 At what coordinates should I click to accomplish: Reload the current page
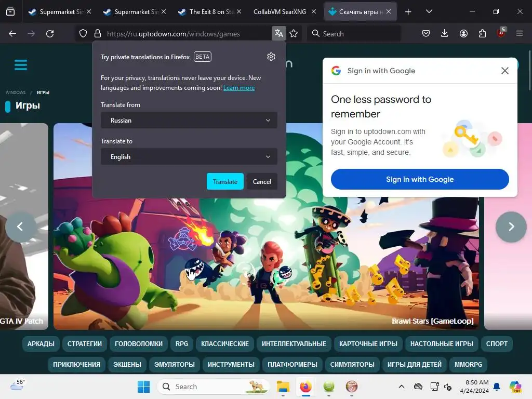50,34
